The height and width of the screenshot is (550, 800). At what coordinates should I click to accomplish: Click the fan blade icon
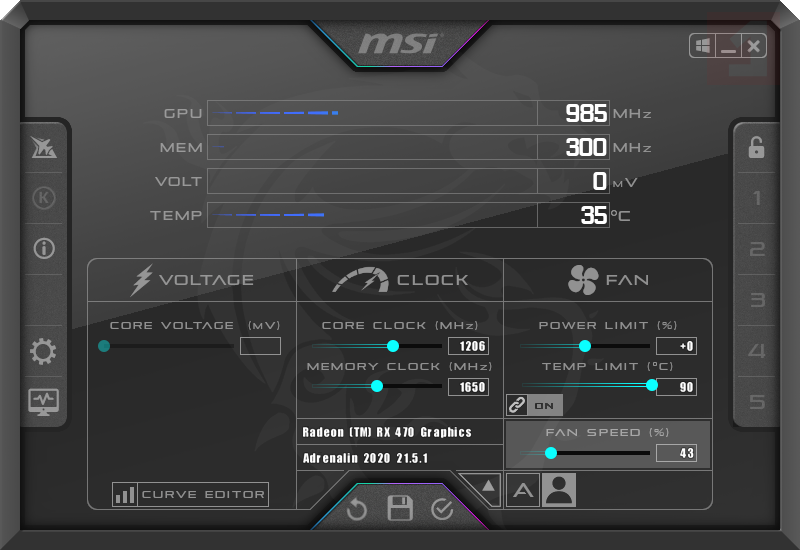point(583,280)
